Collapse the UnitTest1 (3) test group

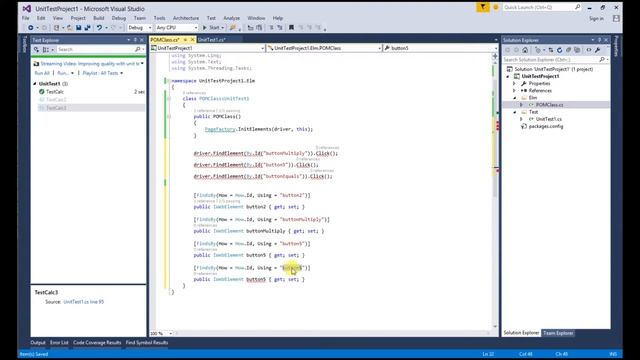click(35, 84)
